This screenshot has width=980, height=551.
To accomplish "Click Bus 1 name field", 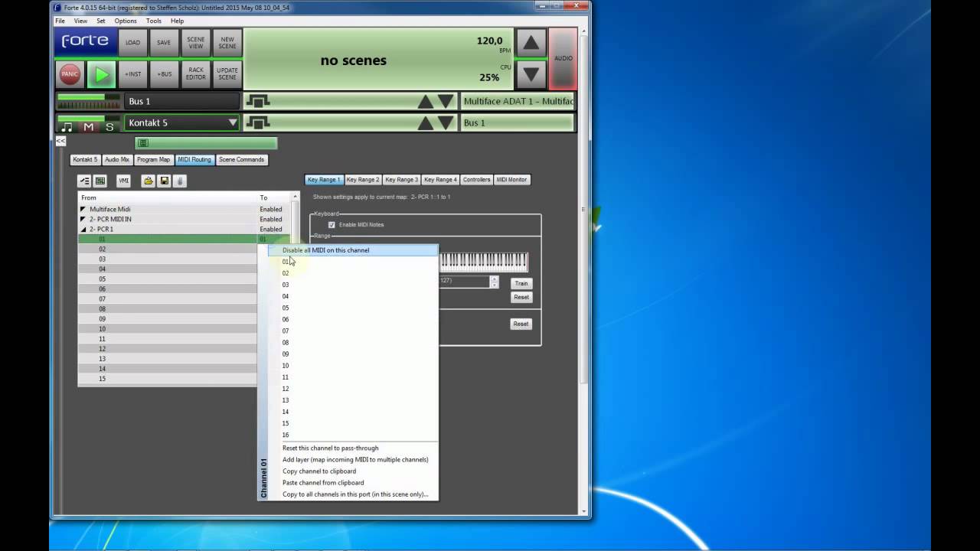I will pyautogui.click(x=182, y=101).
